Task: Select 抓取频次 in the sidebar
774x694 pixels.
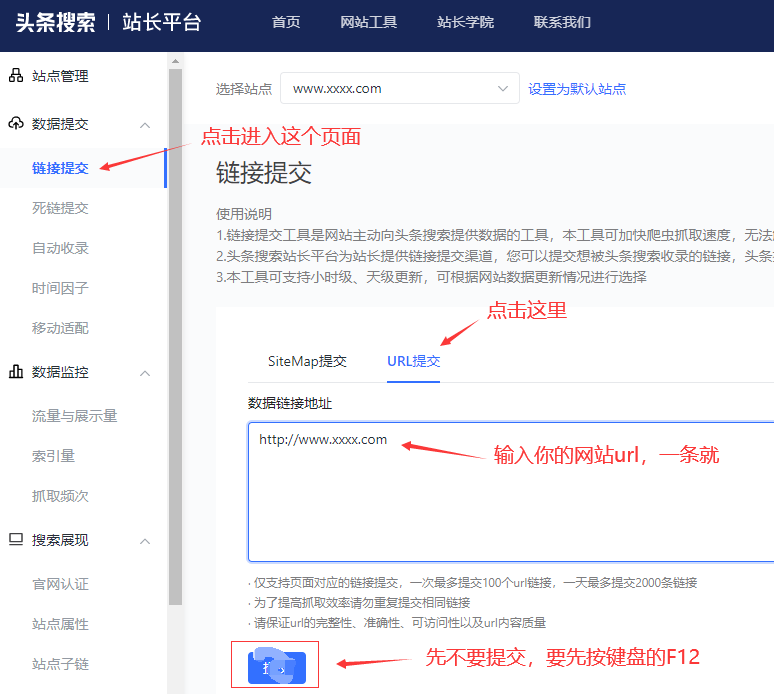Action: [x=60, y=496]
